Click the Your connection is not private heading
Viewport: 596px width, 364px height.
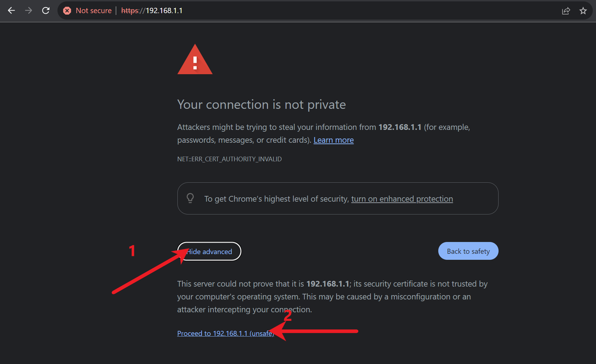pyautogui.click(x=261, y=105)
